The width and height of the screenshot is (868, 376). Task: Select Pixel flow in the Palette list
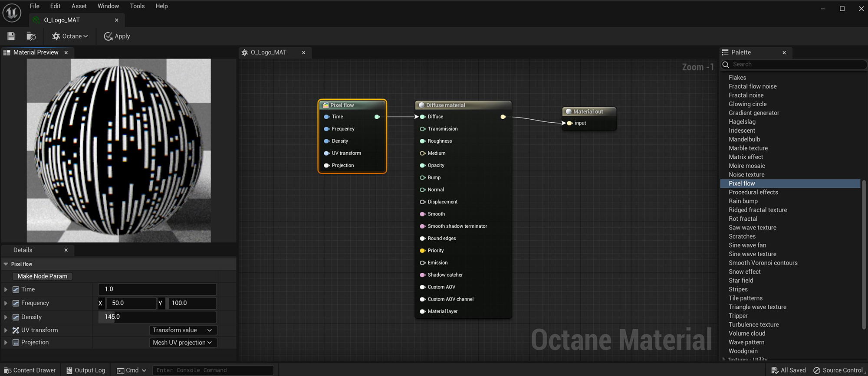[x=790, y=183]
